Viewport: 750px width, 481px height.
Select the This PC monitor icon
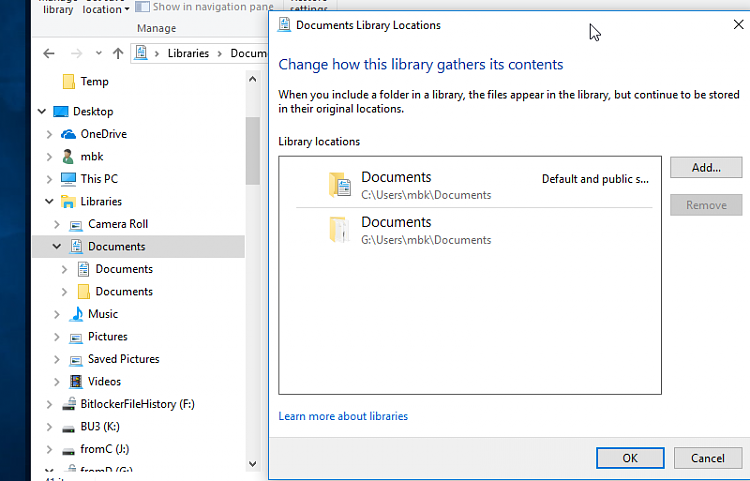point(68,179)
